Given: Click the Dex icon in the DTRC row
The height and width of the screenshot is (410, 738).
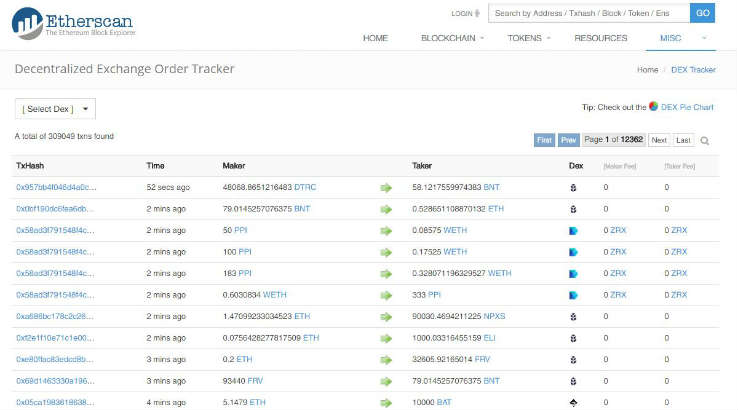Looking at the screenshot, I should click(x=573, y=187).
